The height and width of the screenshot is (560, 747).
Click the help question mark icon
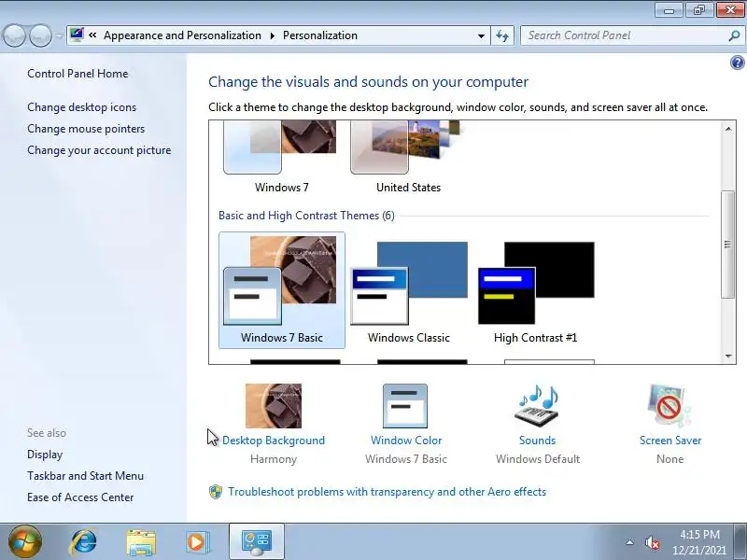[737, 63]
